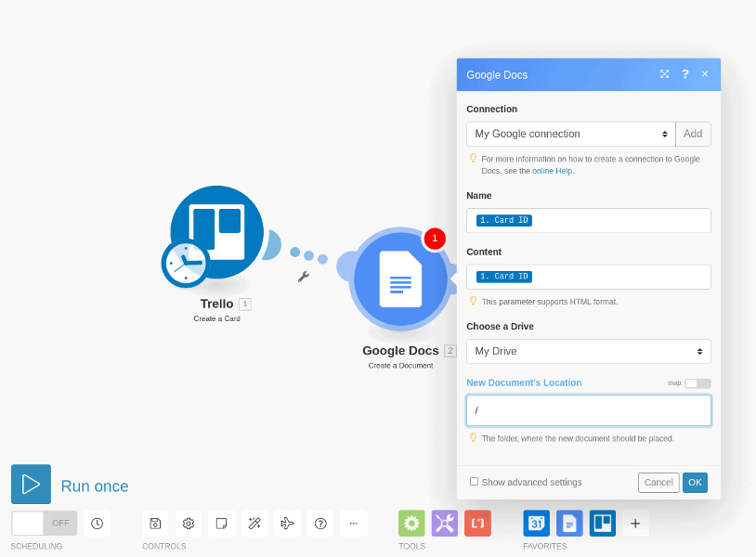Click the Trello module icon
The width and height of the screenshot is (756, 557).
click(217, 232)
